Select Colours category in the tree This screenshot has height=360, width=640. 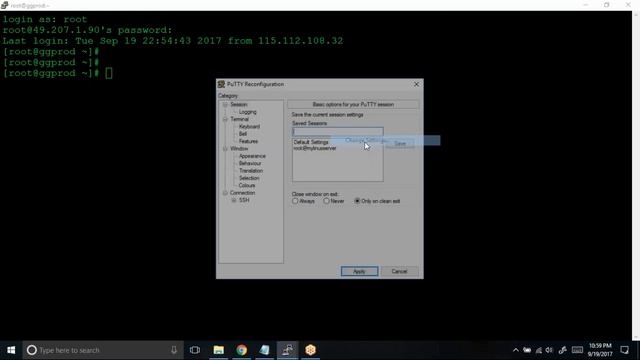(x=247, y=185)
